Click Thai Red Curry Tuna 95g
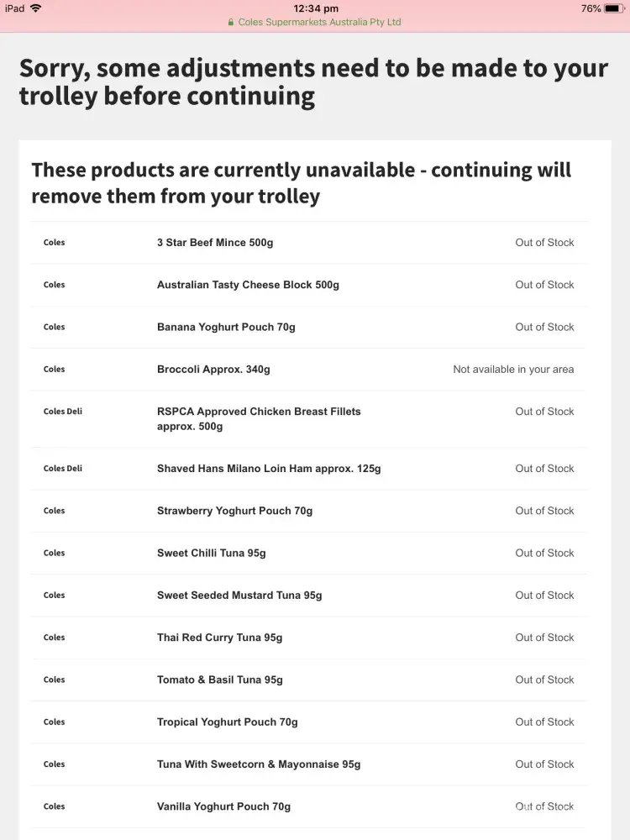The image size is (630, 840). click(219, 638)
